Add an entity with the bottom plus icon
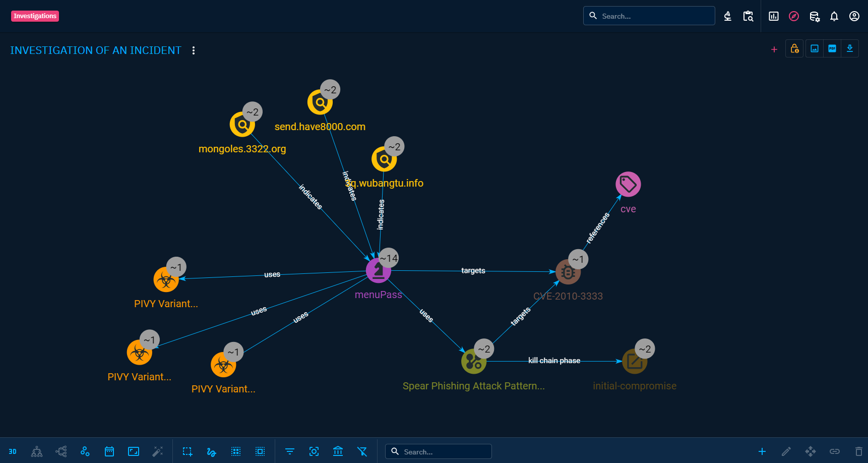The height and width of the screenshot is (463, 868). click(x=762, y=451)
